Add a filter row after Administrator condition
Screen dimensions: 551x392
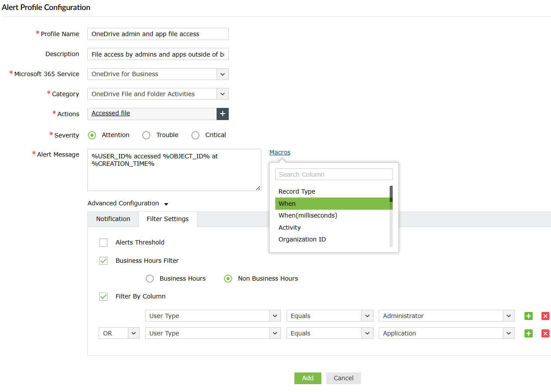pos(528,316)
